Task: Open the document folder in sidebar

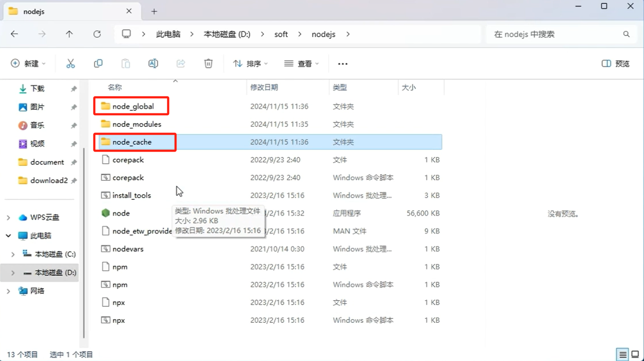Action: click(x=41, y=162)
